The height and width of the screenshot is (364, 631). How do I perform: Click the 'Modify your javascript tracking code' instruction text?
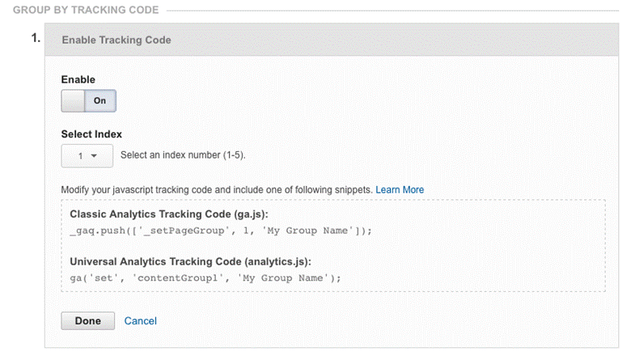217,190
